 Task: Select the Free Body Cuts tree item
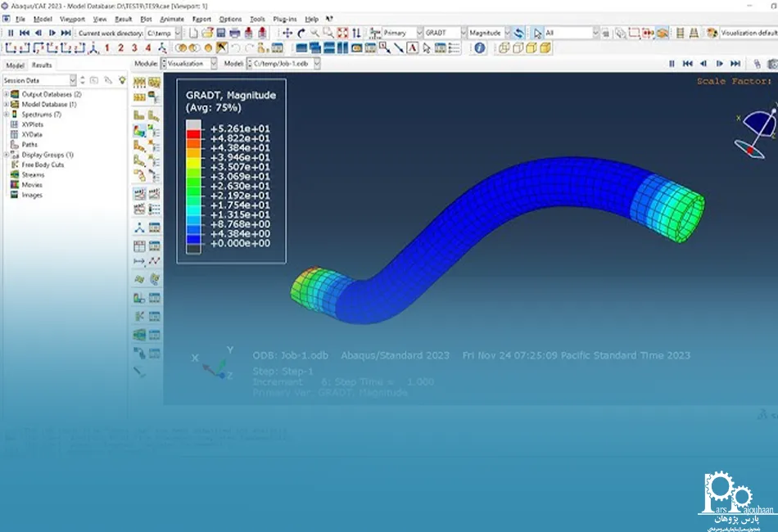coord(43,165)
